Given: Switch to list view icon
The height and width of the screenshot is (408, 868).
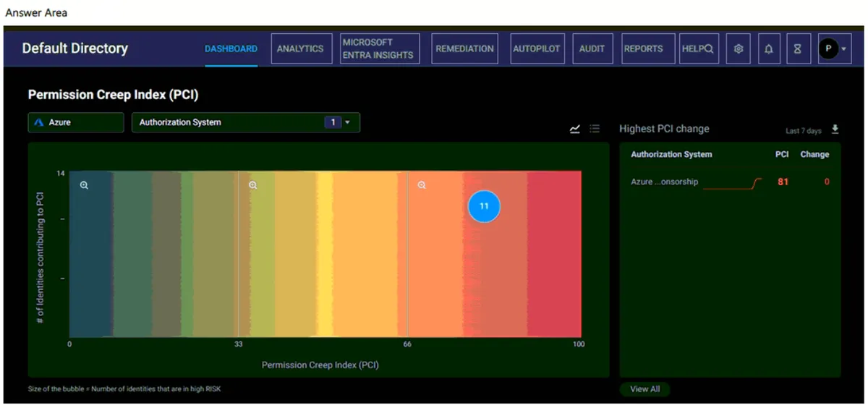Looking at the screenshot, I should tap(595, 129).
